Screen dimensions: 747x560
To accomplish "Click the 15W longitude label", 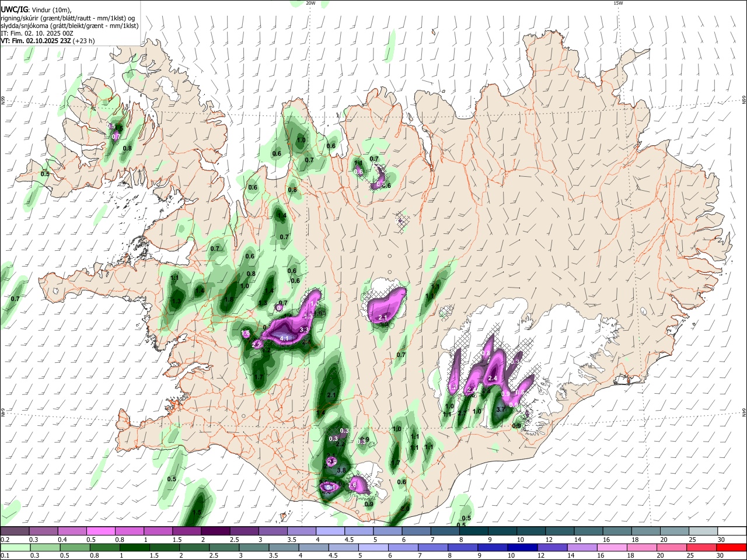I will click(x=619, y=3).
